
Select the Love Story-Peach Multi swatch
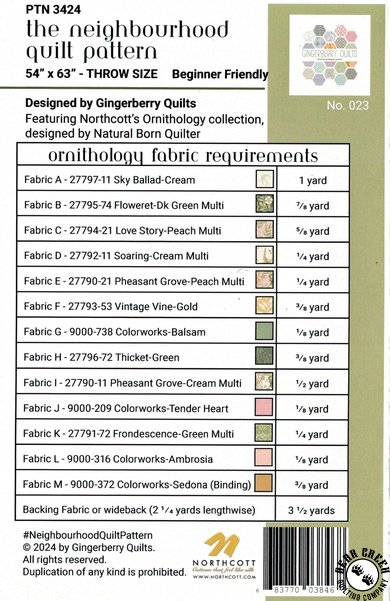265,230
